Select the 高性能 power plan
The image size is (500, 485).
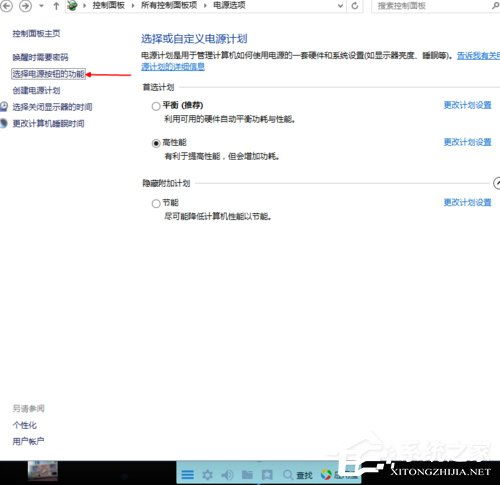point(156,143)
